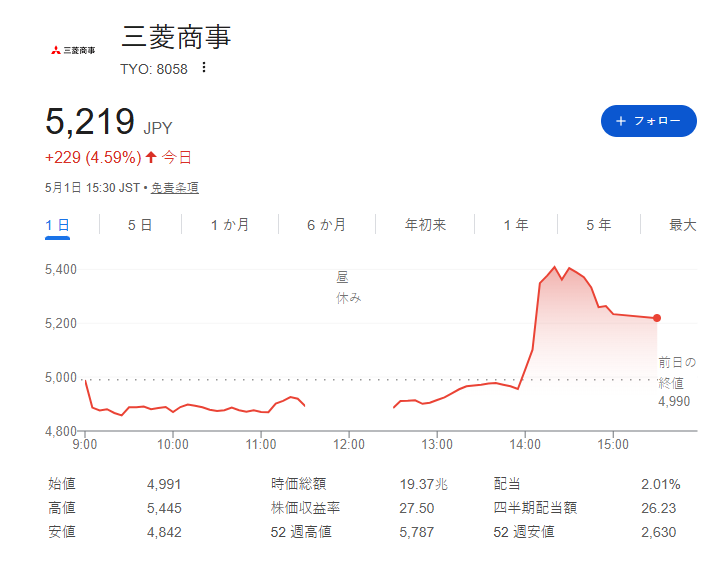This screenshot has width=711, height=561.
Task: Click the up arrow next to 今日
Action: tap(151, 157)
